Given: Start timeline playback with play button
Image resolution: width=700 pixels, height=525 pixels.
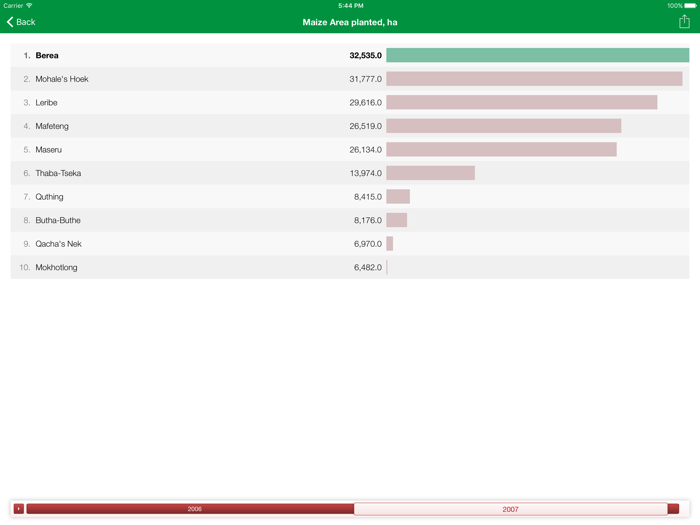Looking at the screenshot, I should coord(19,508).
